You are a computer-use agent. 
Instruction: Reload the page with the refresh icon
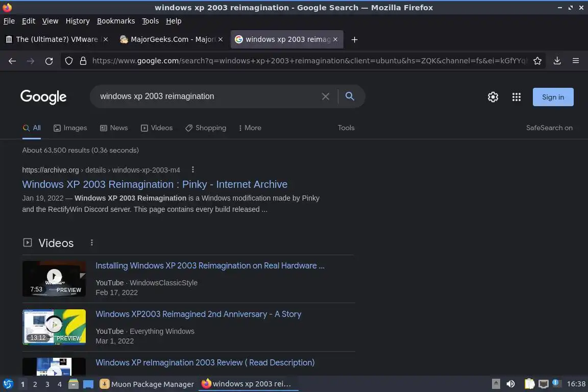click(x=49, y=61)
